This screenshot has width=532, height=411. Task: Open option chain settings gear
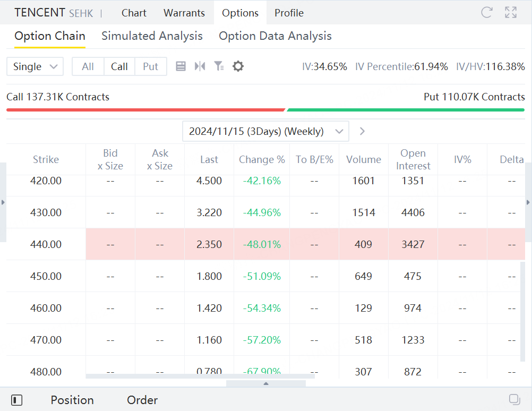coord(238,66)
